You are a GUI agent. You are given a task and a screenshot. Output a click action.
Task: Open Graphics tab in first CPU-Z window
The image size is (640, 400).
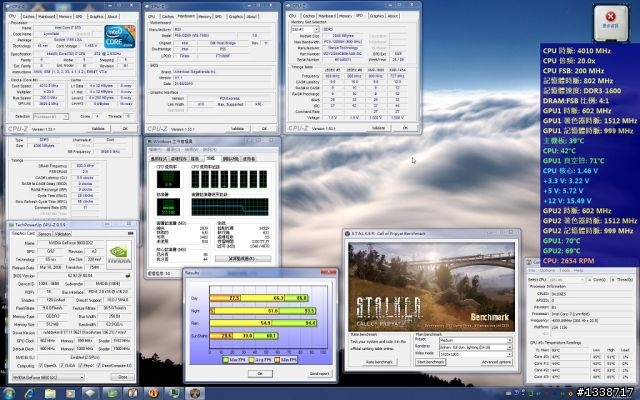(96, 16)
